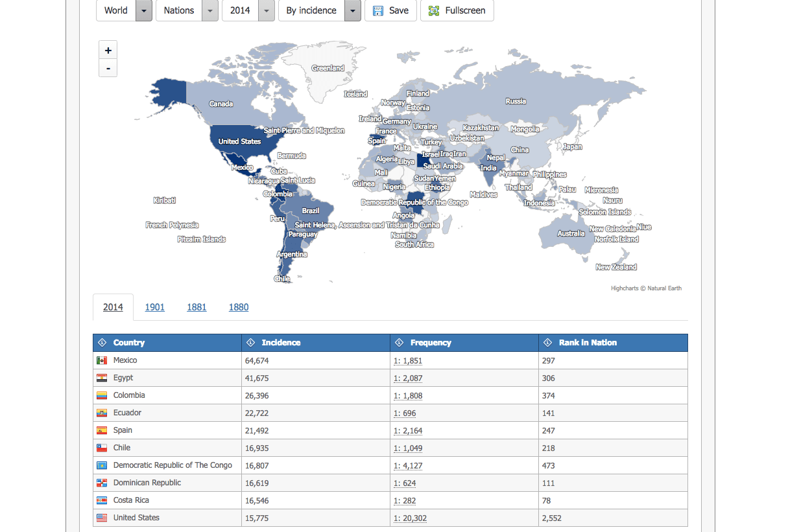
Task: Select Brazil on the world map
Action: click(311, 211)
